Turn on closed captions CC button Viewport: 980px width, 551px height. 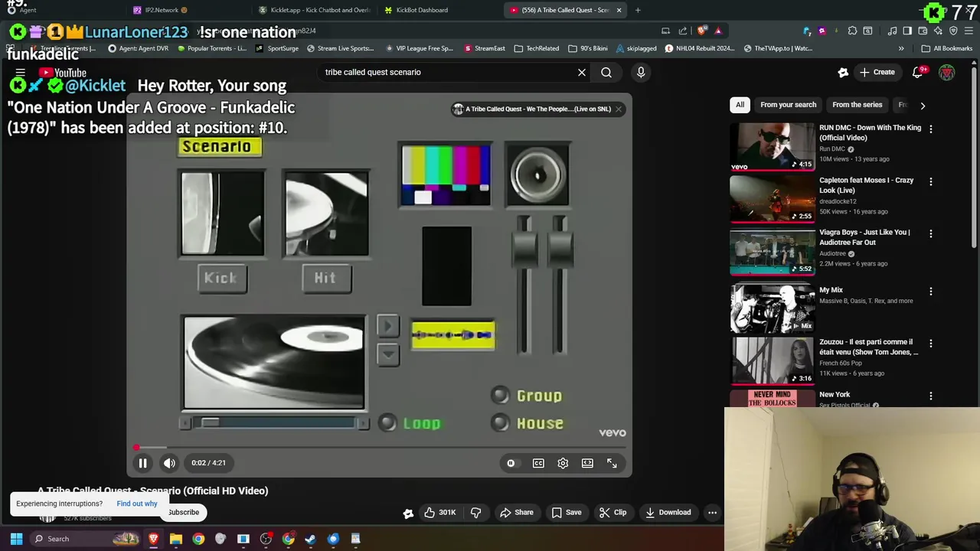pyautogui.click(x=538, y=463)
